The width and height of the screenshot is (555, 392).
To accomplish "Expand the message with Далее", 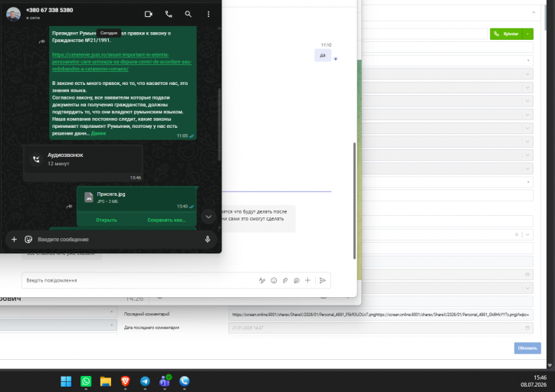I will point(98,133).
